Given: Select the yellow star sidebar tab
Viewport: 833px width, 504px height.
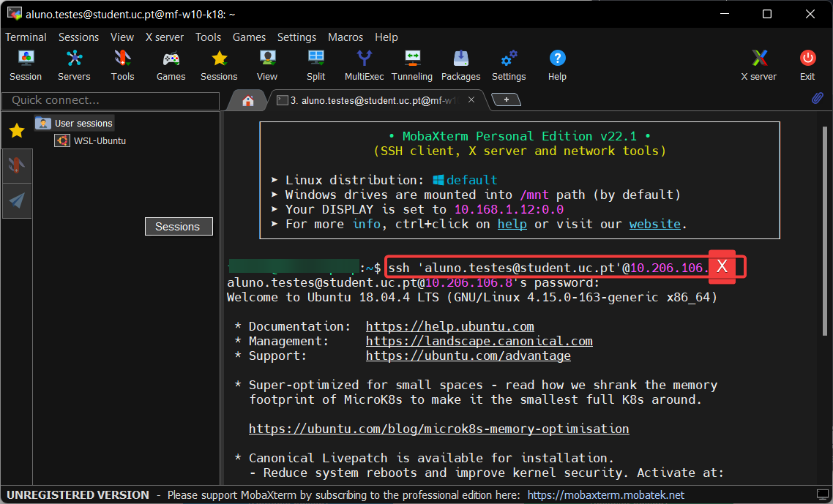Looking at the screenshot, I should click(x=17, y=130).
